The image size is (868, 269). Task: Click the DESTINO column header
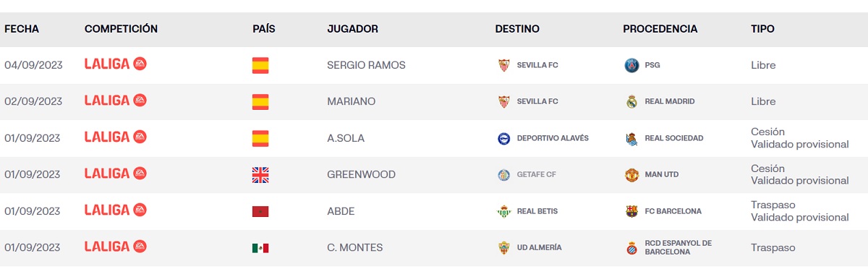pos(517,29)
